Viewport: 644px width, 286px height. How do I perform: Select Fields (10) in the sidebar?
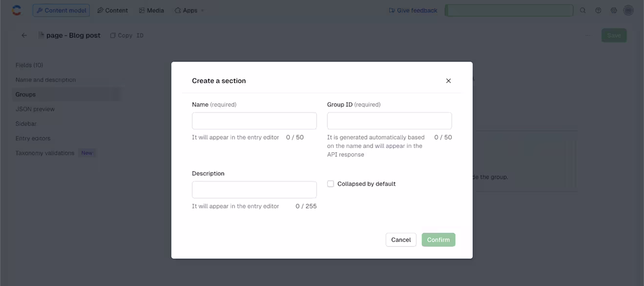point(29,65)
